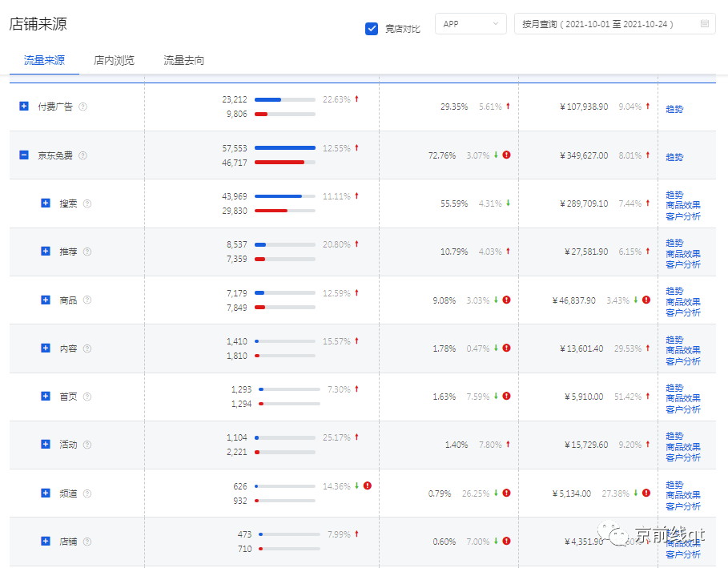Click red competitor bar for 46,717
The height and width of the screenshot is (568, 728).
coord(280,162)
